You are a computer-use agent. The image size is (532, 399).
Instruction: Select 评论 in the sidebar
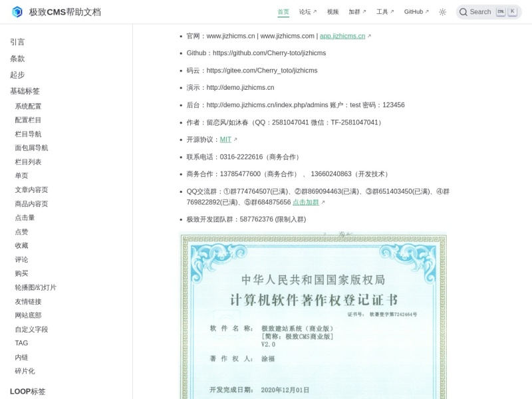point(21,259)
